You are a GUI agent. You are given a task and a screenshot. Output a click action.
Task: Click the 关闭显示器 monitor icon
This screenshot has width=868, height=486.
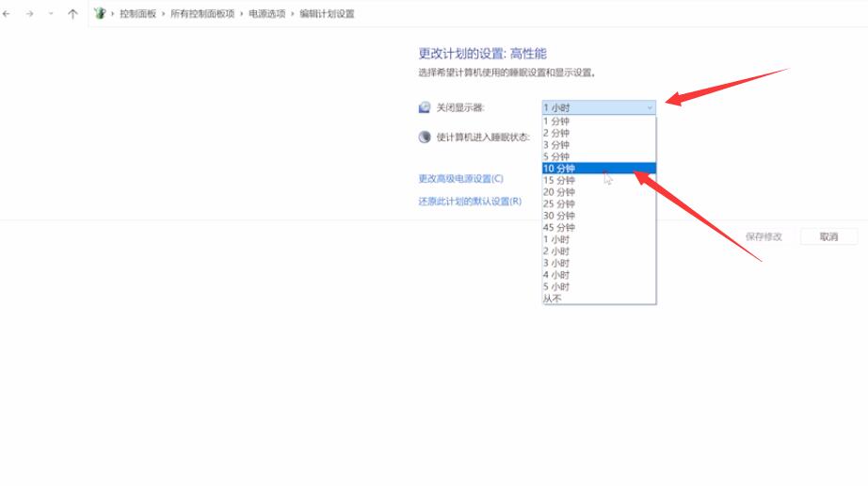[425, 107]
